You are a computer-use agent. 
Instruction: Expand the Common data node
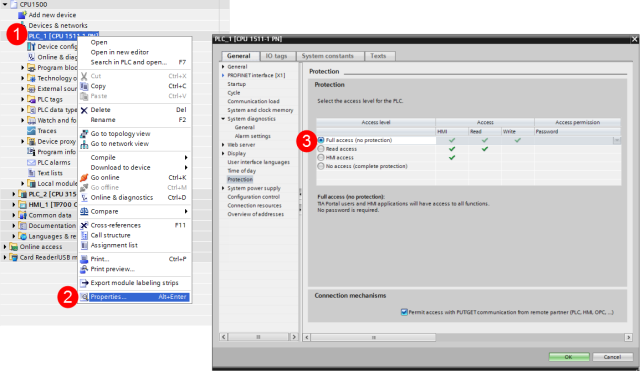14,215
